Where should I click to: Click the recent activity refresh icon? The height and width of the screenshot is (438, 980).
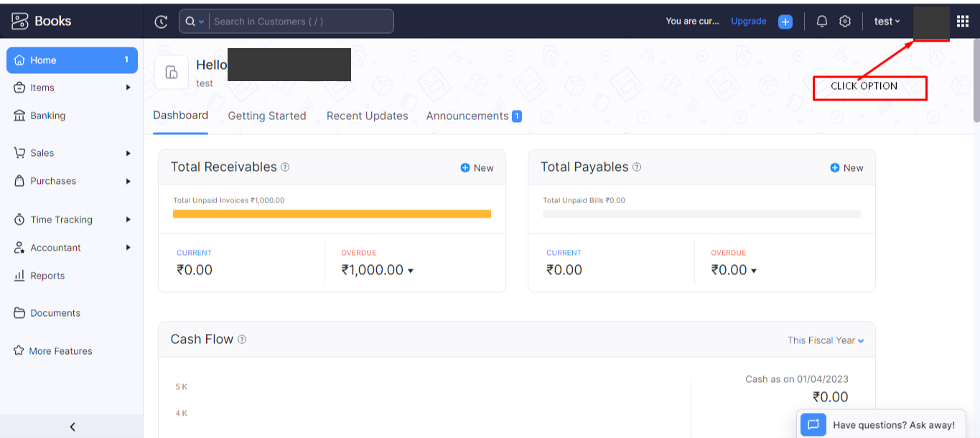click(161, 22)
